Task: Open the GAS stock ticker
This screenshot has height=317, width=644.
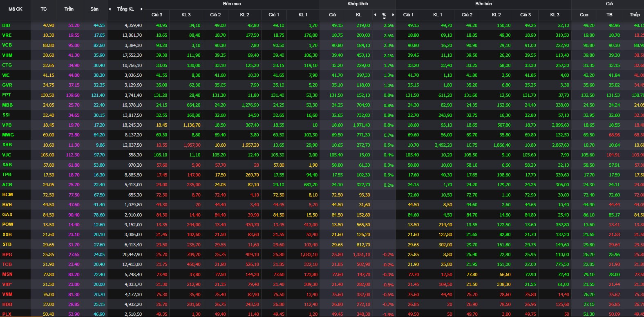Action: coord(7,214)
